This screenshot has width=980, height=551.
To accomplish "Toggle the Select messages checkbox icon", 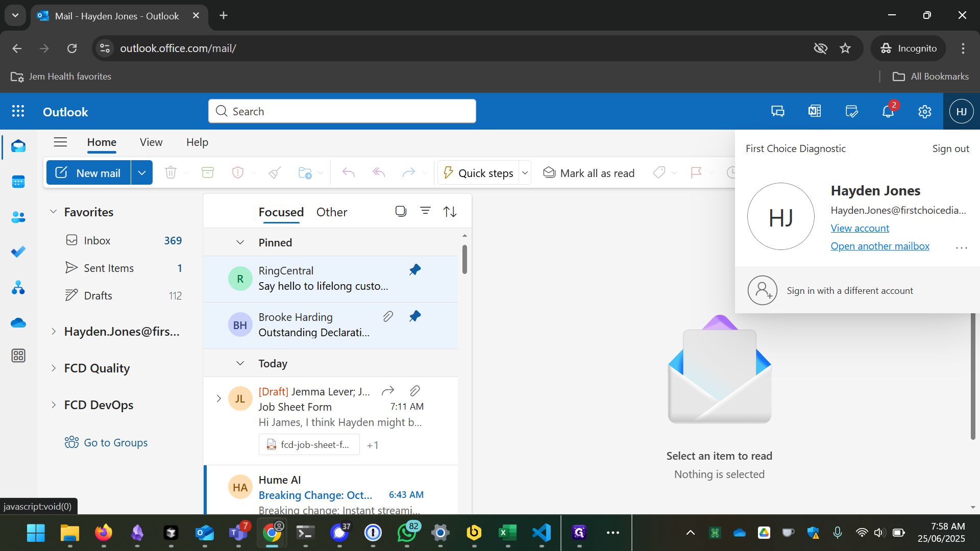I will pyautogui.click(x=401, y=211).
